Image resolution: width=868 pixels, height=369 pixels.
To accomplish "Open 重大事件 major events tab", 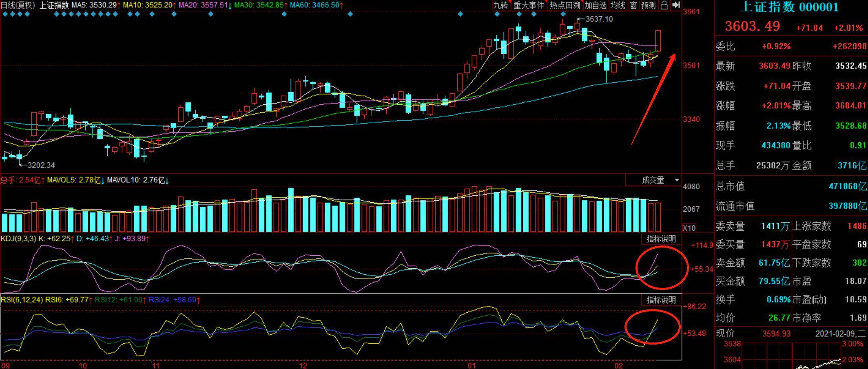I will (x=529, y=5).
